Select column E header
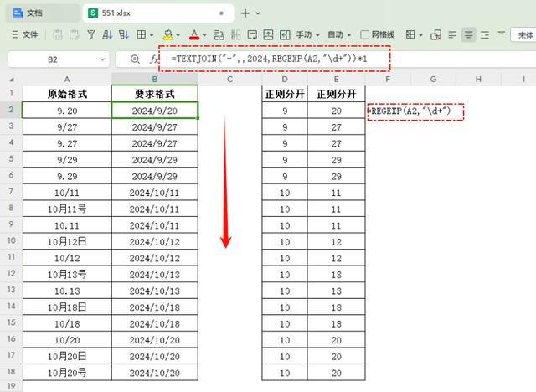The width and height of the screenshot is (536, 392). 337,80
